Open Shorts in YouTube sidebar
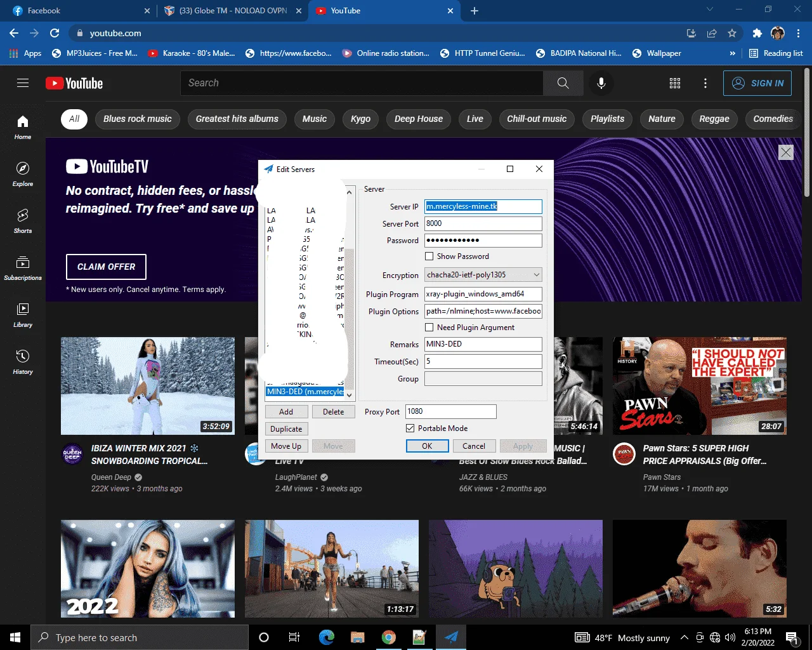This screenshot has width=812, height=650. pyautogui.click(x=23, y=221)
